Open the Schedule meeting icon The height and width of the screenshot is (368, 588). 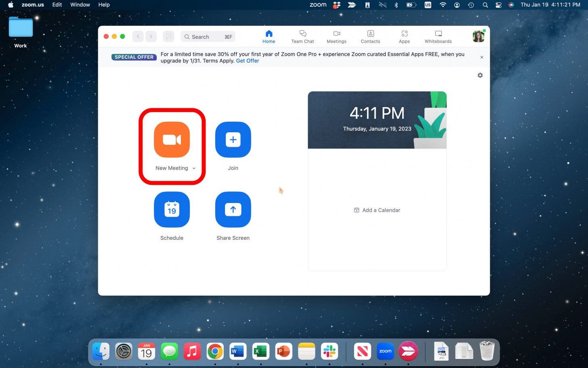pos(172,209)
